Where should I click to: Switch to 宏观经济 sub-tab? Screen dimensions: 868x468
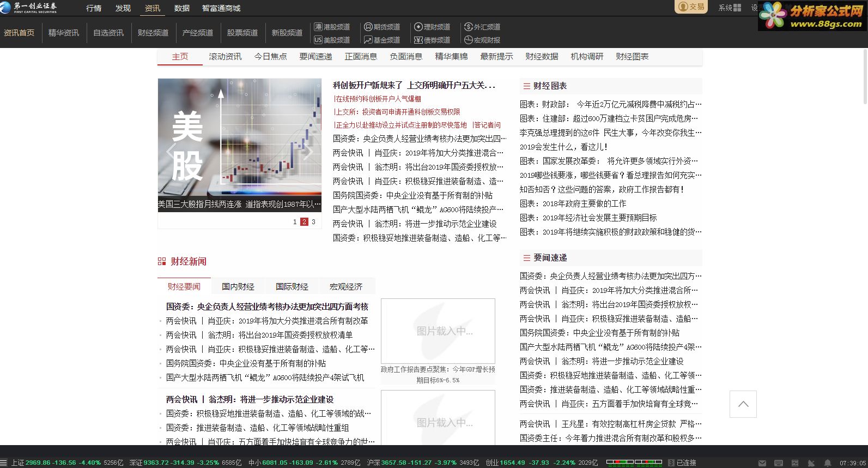coord(346,286)
